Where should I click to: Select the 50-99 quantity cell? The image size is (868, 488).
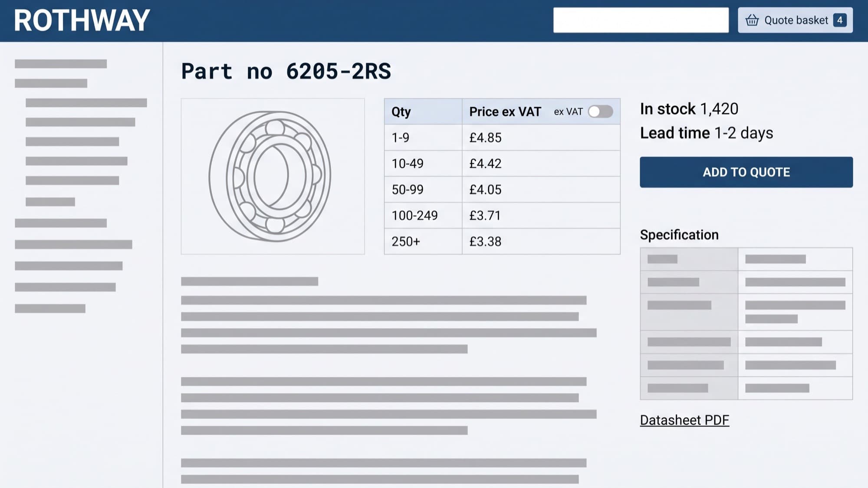pos(423,190)
